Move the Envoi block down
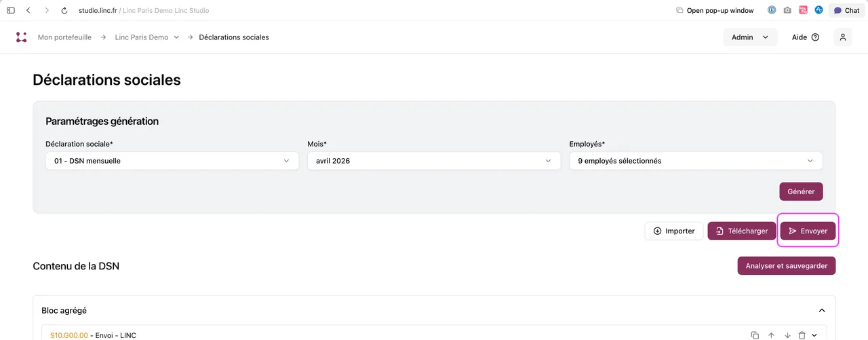 (x=787, y=335)
